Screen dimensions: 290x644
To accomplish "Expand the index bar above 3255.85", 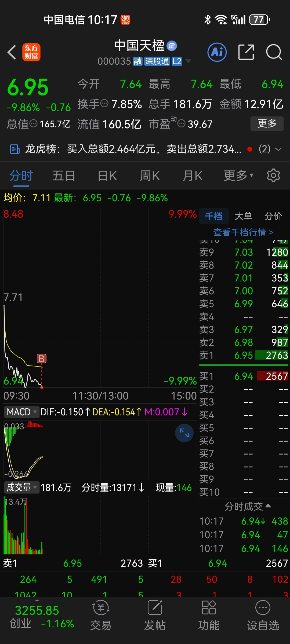I will point(37,600).
